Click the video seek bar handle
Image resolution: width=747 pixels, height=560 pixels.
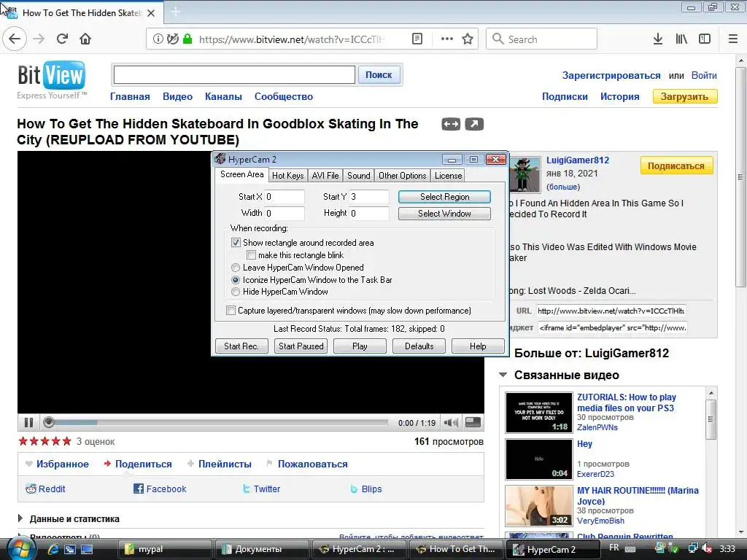tap(49, 422)
